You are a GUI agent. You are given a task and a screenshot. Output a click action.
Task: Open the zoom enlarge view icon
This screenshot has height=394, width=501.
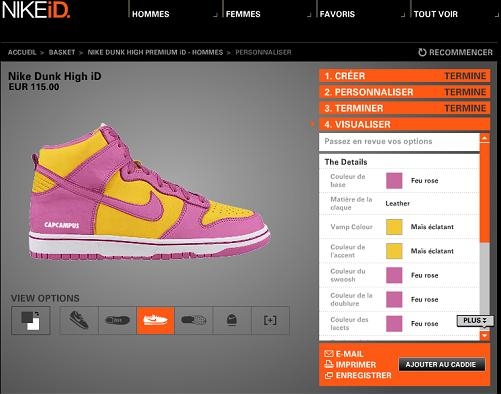coord(270,320)
